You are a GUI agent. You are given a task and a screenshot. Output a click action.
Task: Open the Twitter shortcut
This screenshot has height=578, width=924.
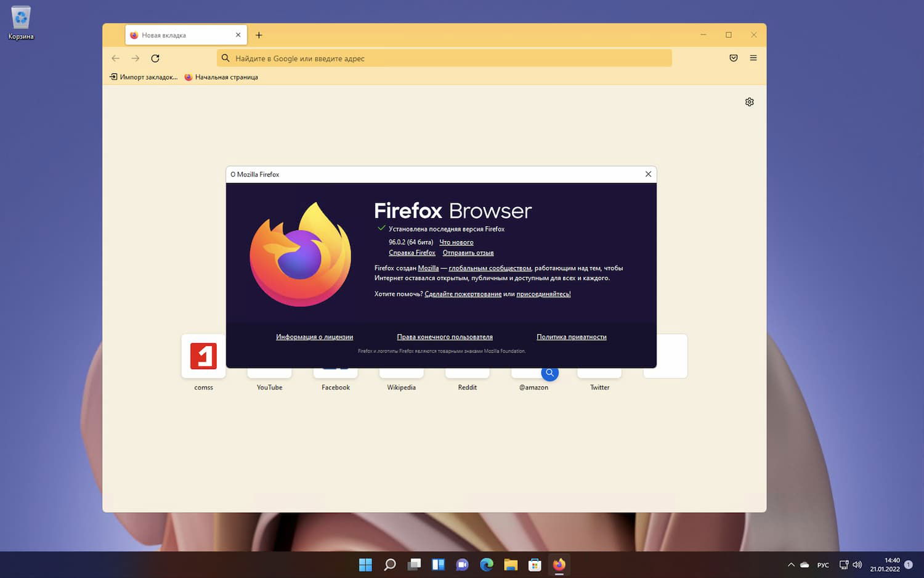599,381
